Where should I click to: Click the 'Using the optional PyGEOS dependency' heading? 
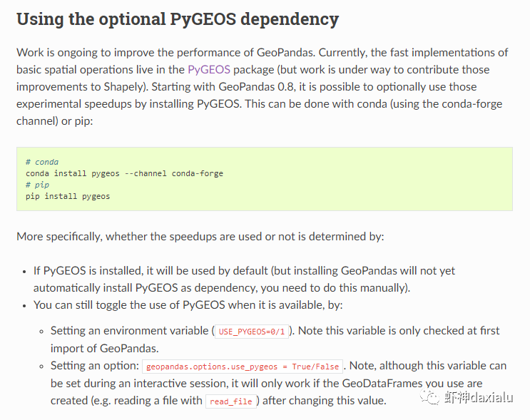click(x=178, y=19)
